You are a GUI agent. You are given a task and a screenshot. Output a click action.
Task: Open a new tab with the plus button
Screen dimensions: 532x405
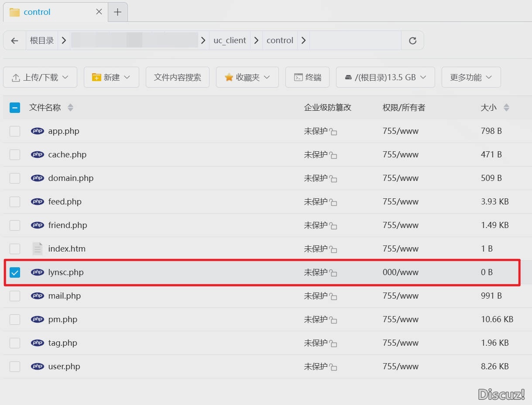117,12
